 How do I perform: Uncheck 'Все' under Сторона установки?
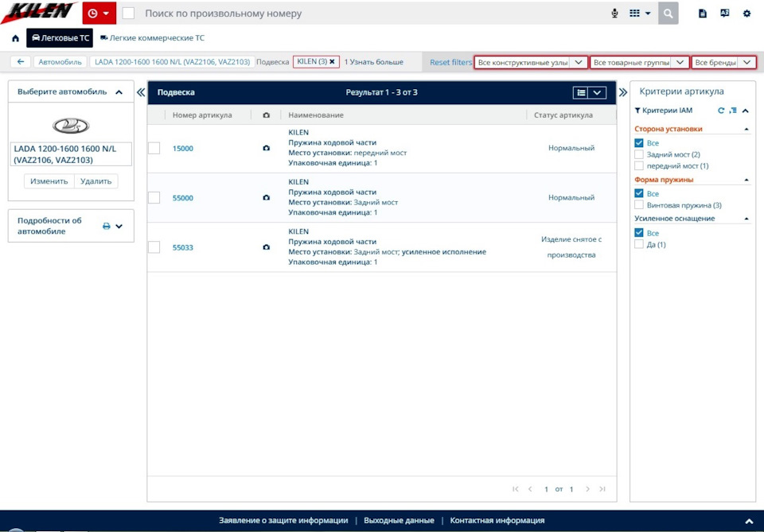639,142
